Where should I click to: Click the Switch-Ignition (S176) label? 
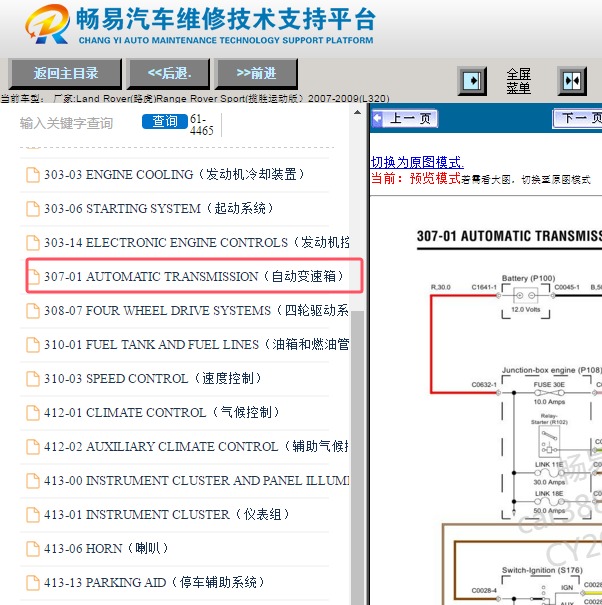tap(542, 570)
